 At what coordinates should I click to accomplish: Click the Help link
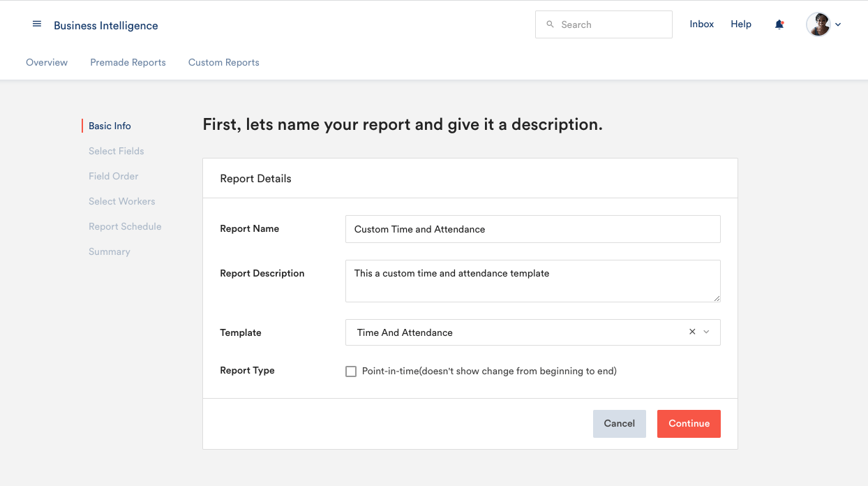point(741,23)
